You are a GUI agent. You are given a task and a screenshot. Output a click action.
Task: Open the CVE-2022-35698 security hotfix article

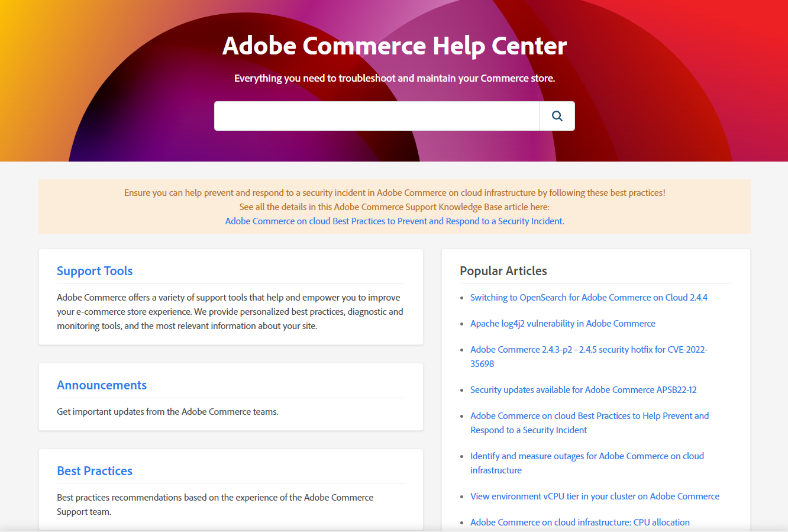pos(589,357)
